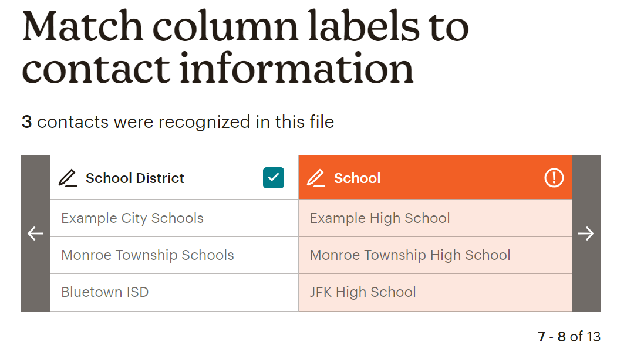Click the warning exclamation icon on School
The width and height of the screenshot is (644, 345).
554,178
